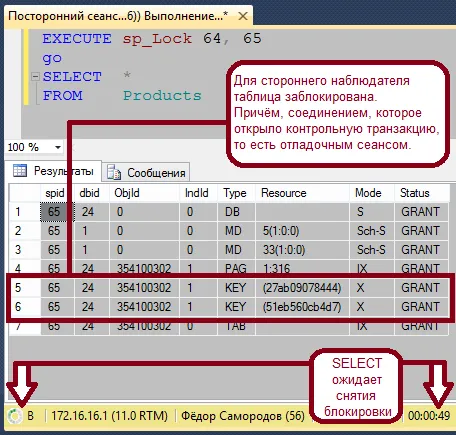Click the elapsed time 00:00:49 indicator
This screenshot has width=456, height=435.
pyautogui.click(x=429, y=416)
